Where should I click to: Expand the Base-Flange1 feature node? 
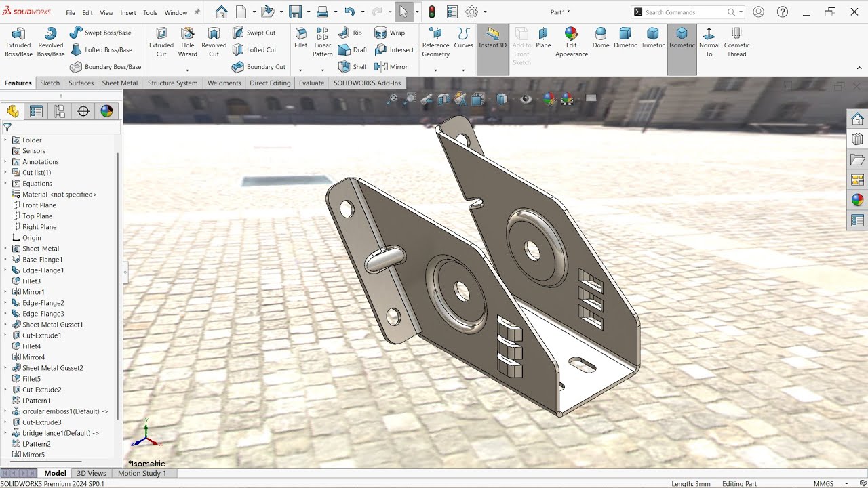[5, 260]
